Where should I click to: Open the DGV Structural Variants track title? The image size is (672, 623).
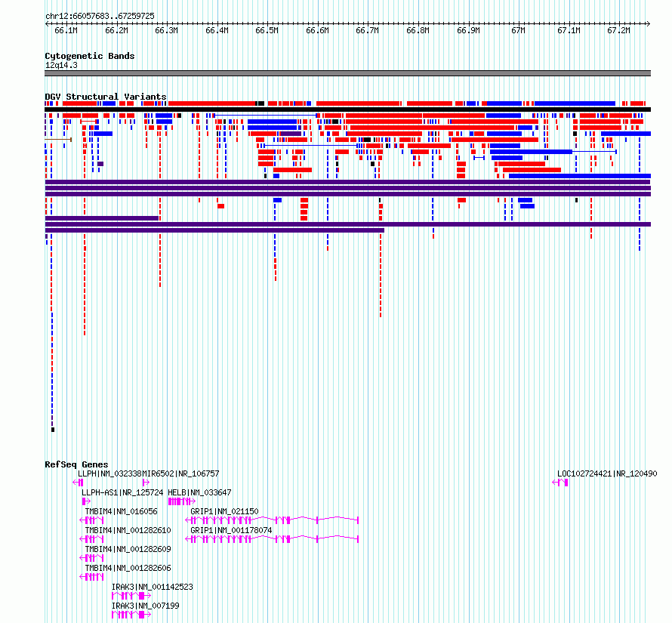pos(106,97)
